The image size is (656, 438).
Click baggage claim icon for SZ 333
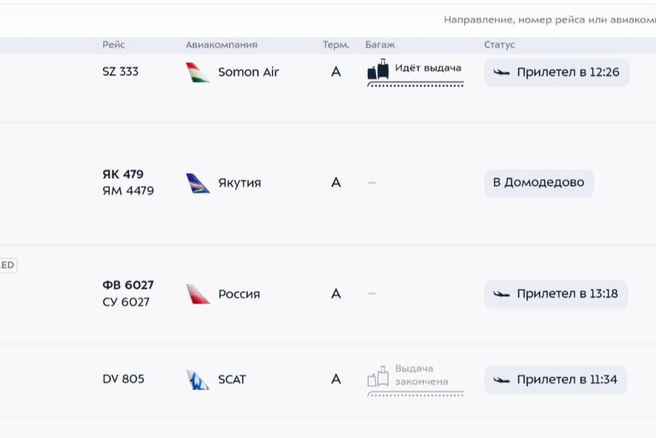[x=378, y=70]
